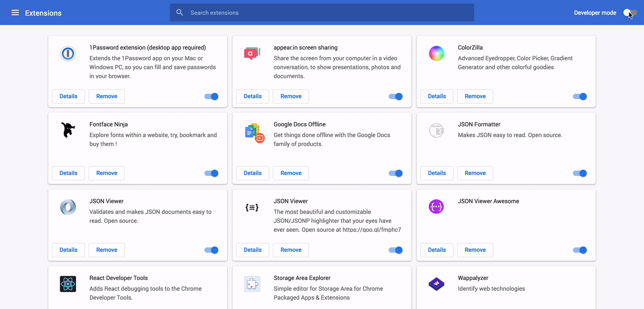Click 'Simple editor for Storage Area' description
644x309 pixels.
point(328,293)
